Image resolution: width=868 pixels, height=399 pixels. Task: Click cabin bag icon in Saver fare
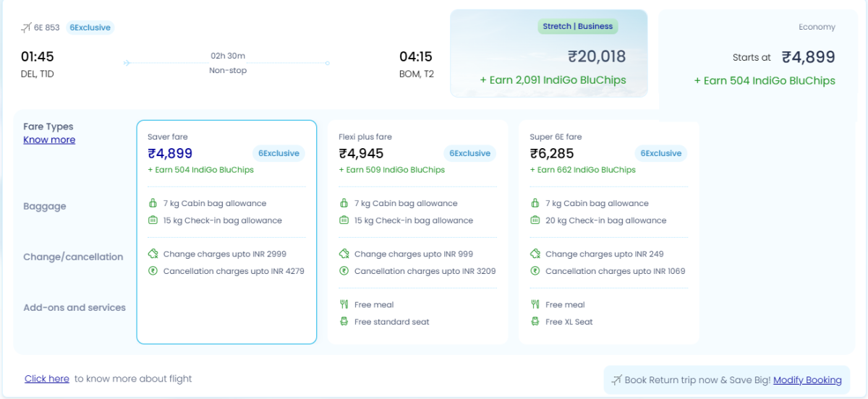tap(153, 203)
